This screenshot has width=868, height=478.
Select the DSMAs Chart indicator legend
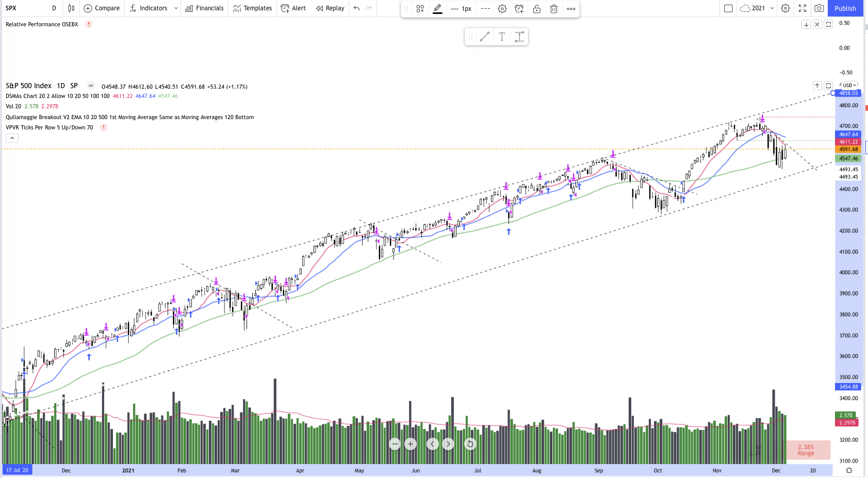(58, 96)
